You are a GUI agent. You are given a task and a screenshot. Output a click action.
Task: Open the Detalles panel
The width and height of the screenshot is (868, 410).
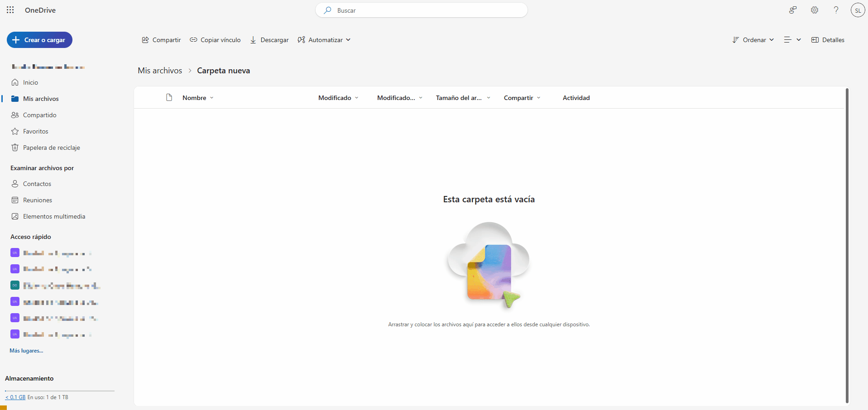[828, 40]
